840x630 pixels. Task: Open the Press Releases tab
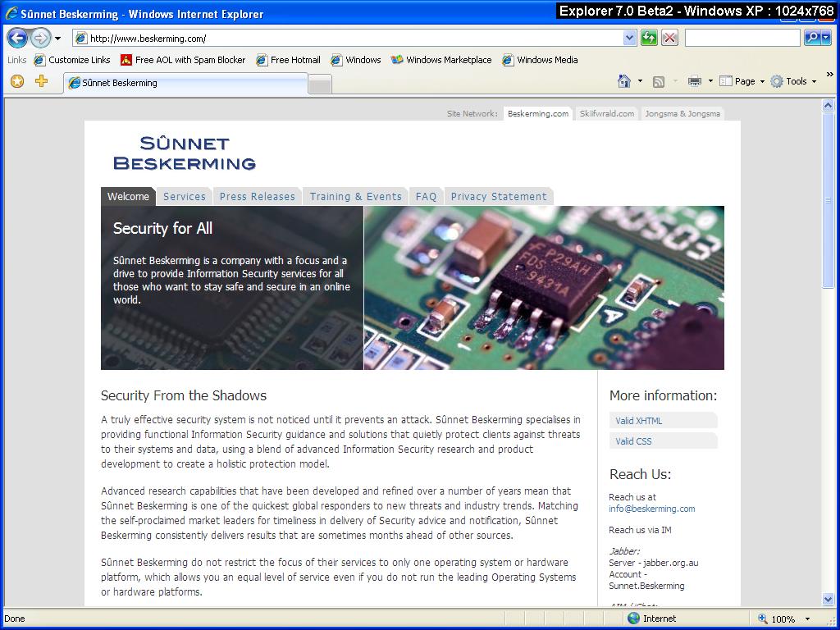[x=257, y=197]
